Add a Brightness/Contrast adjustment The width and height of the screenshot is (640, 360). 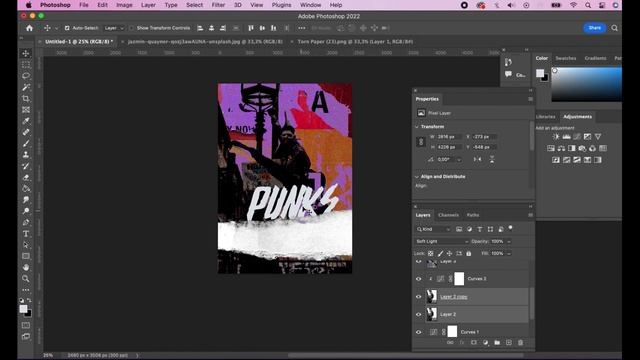(x=556, y=137)
